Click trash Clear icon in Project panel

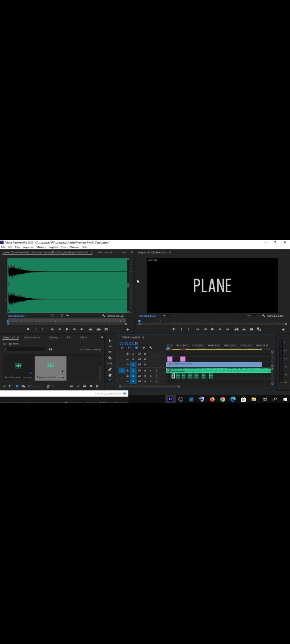pos(97,386)
